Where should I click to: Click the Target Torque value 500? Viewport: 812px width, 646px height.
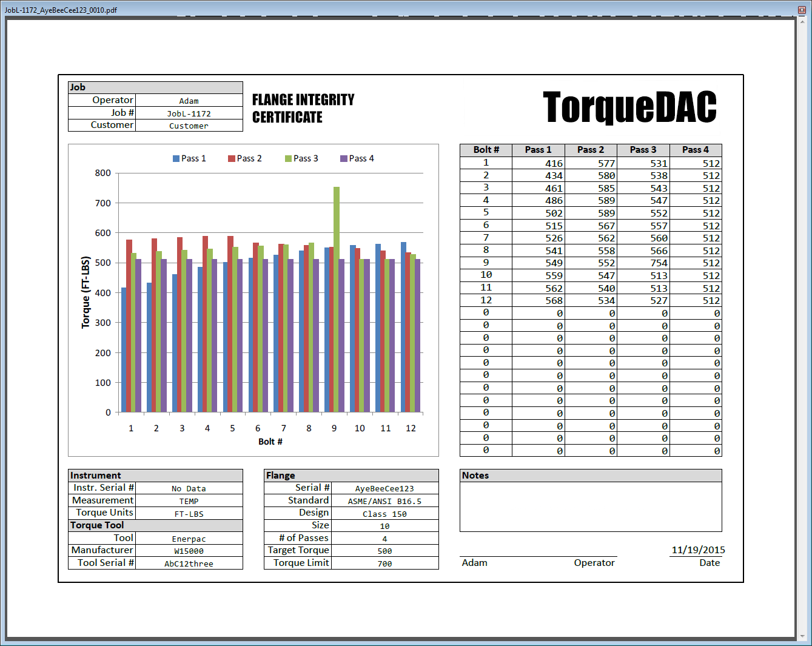[x=384, y=551]
